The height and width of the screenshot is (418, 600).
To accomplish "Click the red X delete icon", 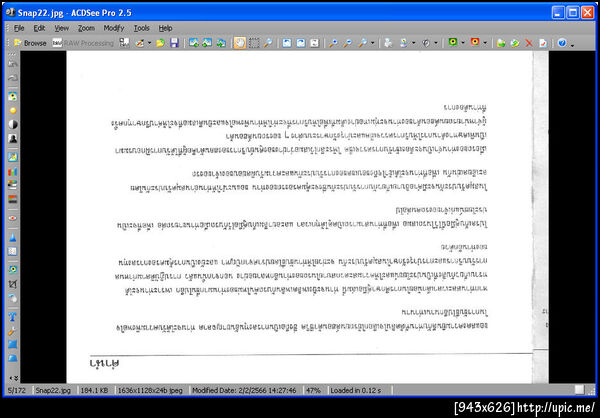I will pyautogui.click(x=529, y=43).
